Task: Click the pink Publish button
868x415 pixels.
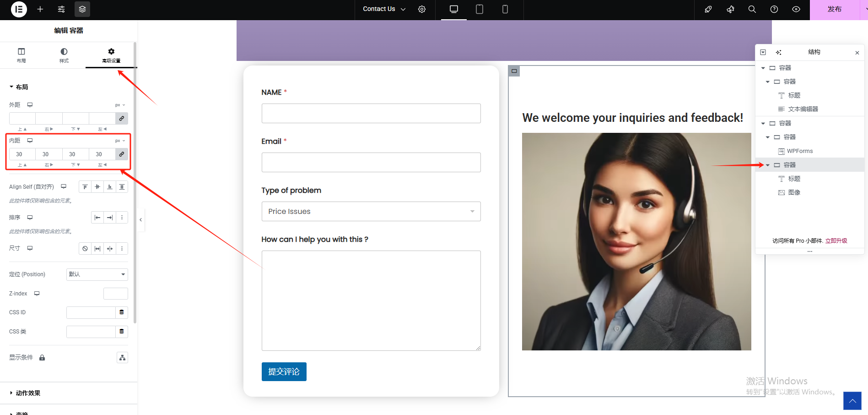Action: click(x=834, y=9)
